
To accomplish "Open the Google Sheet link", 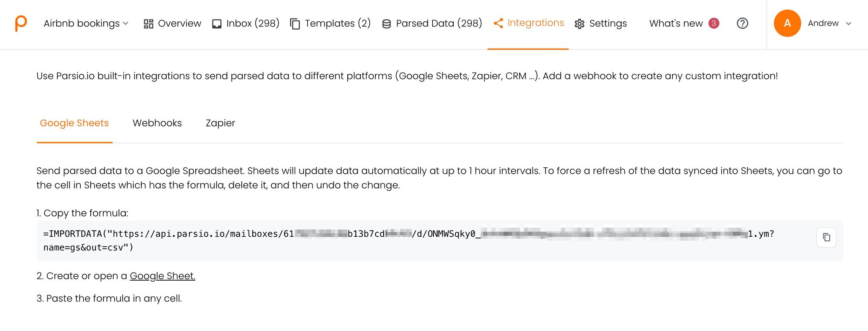I will [x=162, y=276].
